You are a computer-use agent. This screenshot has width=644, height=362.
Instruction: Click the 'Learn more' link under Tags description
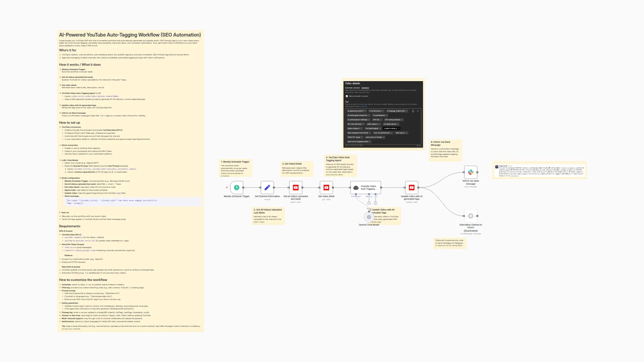coord(363,106)
